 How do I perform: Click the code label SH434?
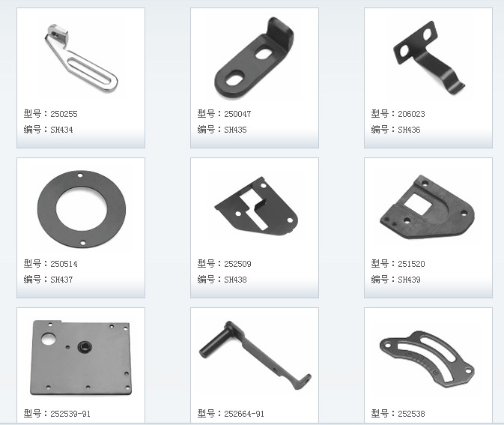click(61, 130)
